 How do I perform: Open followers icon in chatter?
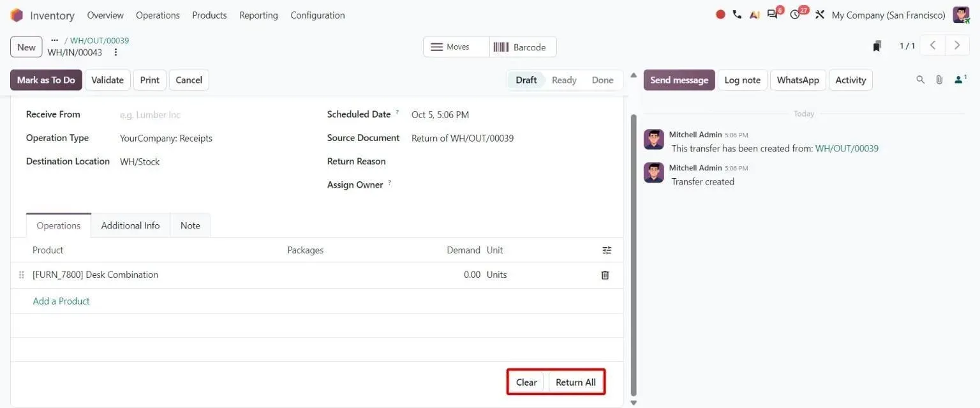[x=960, y=80]
